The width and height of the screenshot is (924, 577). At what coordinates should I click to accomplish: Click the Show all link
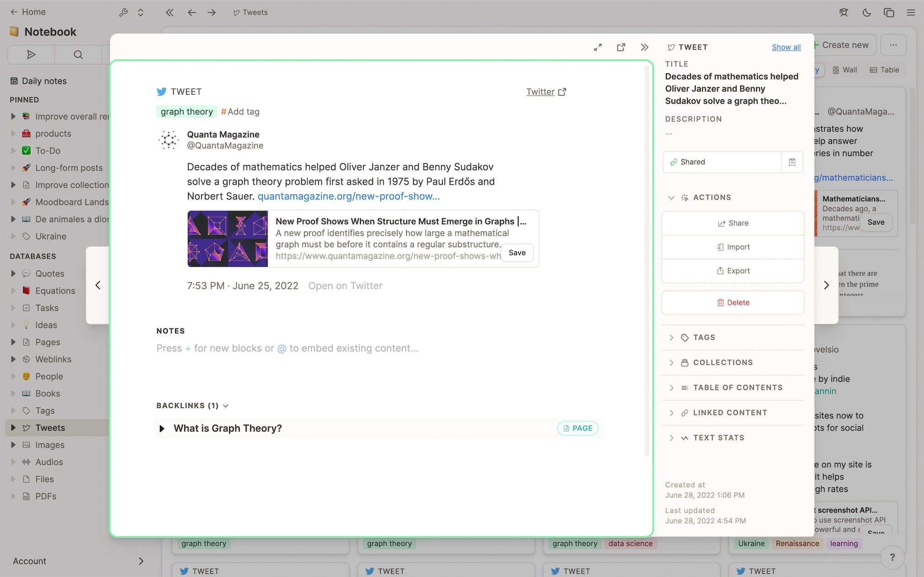click(x=786, y=47)
